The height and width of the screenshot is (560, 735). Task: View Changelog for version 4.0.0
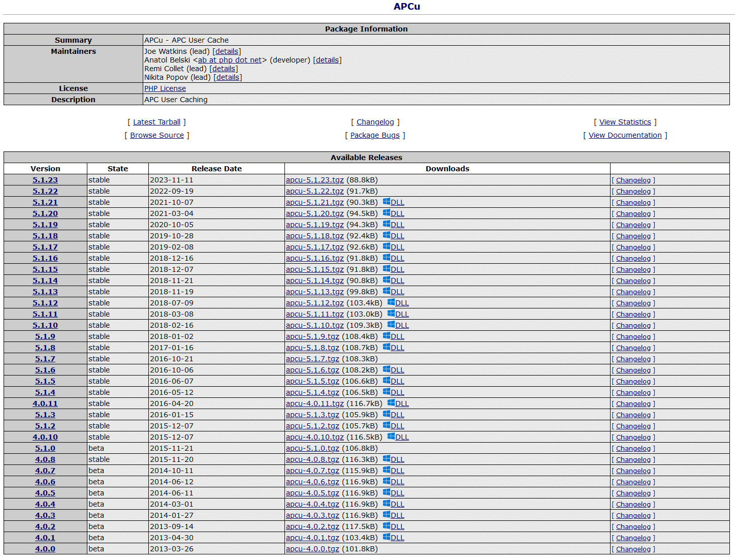click(633, 549)
